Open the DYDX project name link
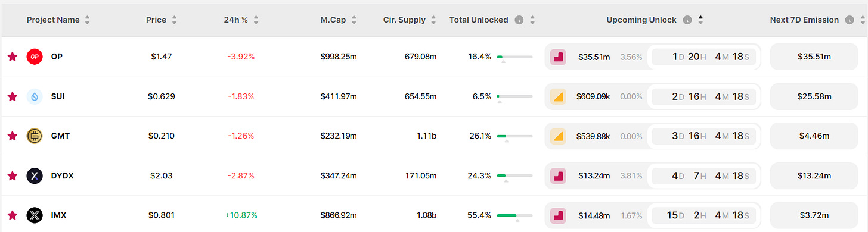The width and height of the screenshot is (868, 232). [63, 175]
